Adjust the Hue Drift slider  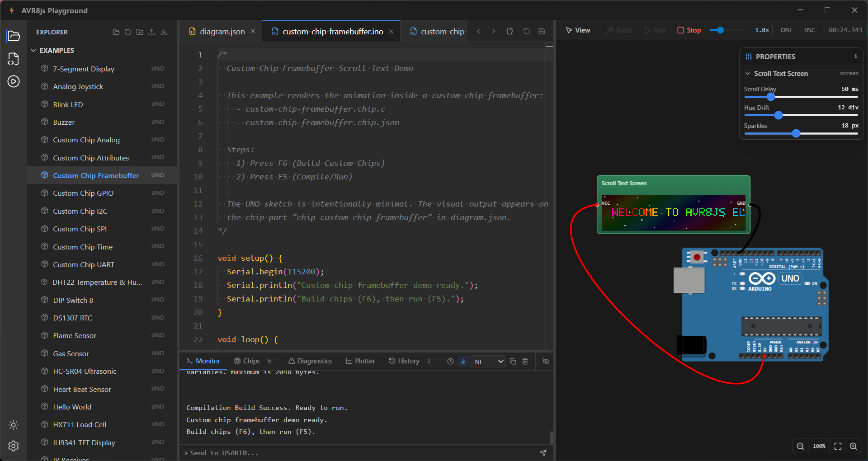(x=801, y=115)
